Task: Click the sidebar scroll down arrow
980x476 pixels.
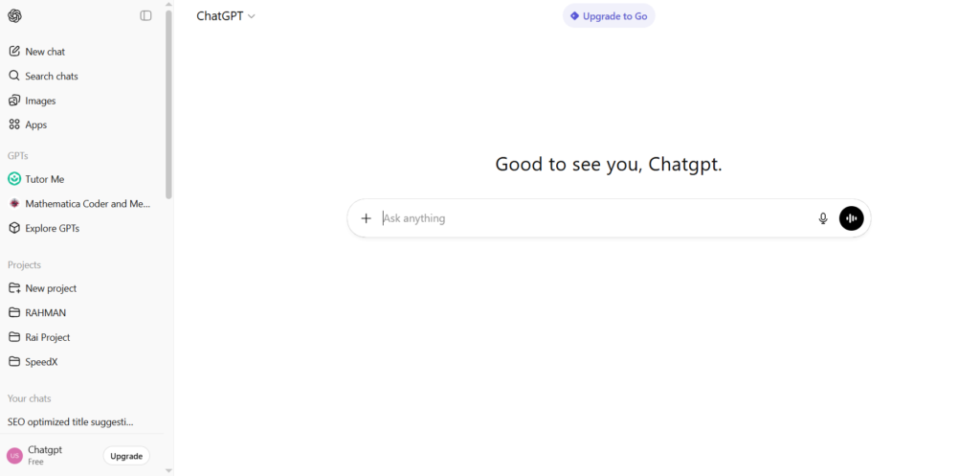Action: click(168, 470)
